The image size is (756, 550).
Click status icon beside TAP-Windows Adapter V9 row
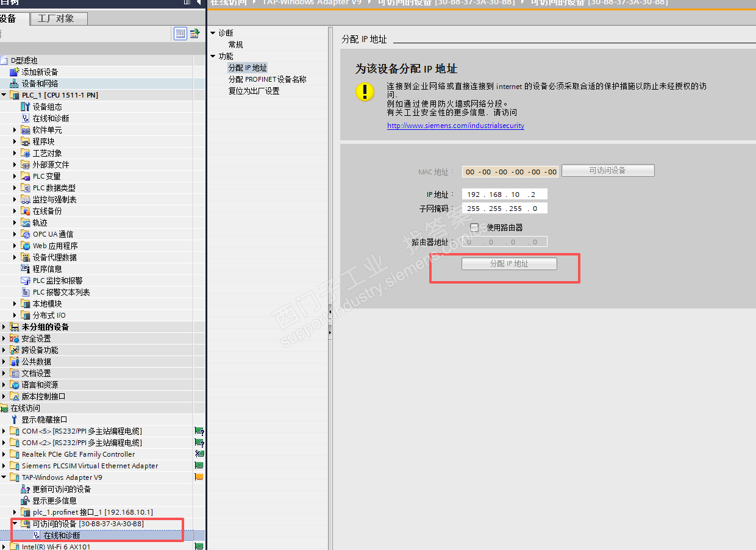(199, 477)
